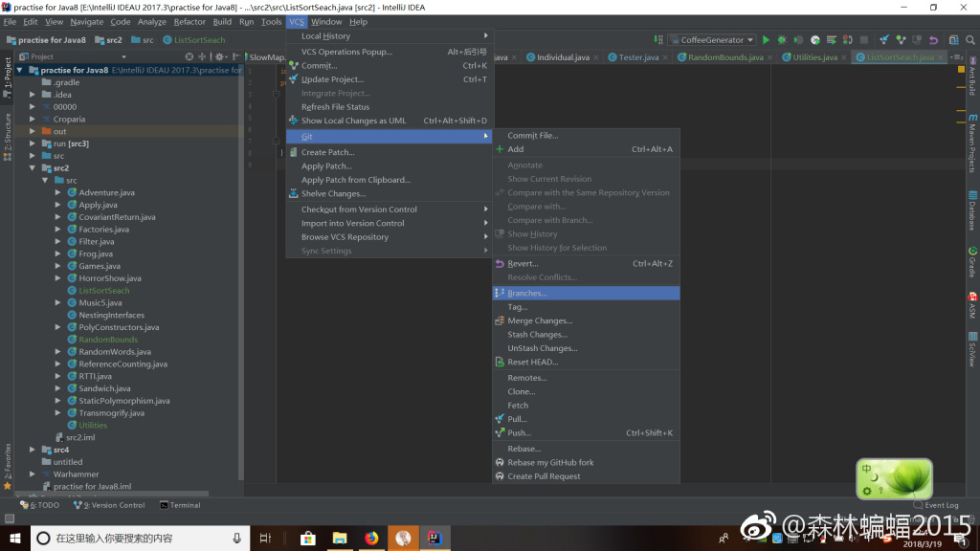Click the IntelliJ IDEA taskbar icon
The image size is (980, 551).
[435, 538]
